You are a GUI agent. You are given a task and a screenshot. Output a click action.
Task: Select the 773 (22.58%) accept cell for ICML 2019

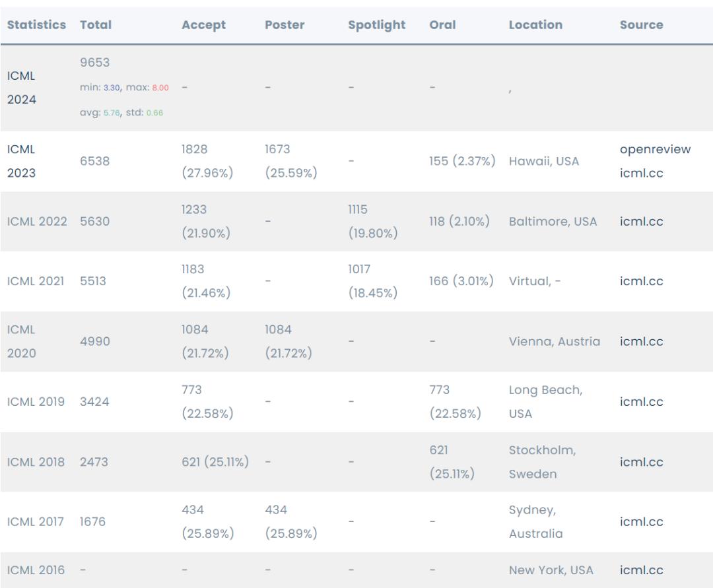(207, 402)
